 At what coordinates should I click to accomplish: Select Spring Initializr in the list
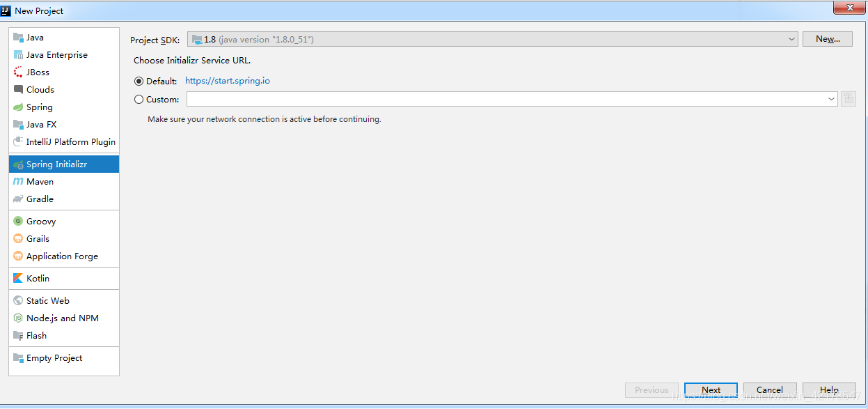tap(64, 164)
